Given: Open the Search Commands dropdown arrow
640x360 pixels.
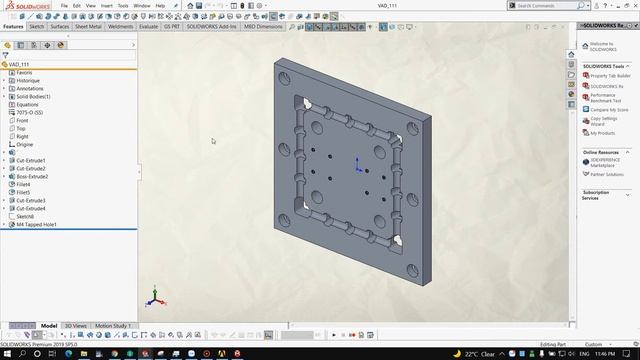Looking at the screenshot, I should [x=588, y=6].
